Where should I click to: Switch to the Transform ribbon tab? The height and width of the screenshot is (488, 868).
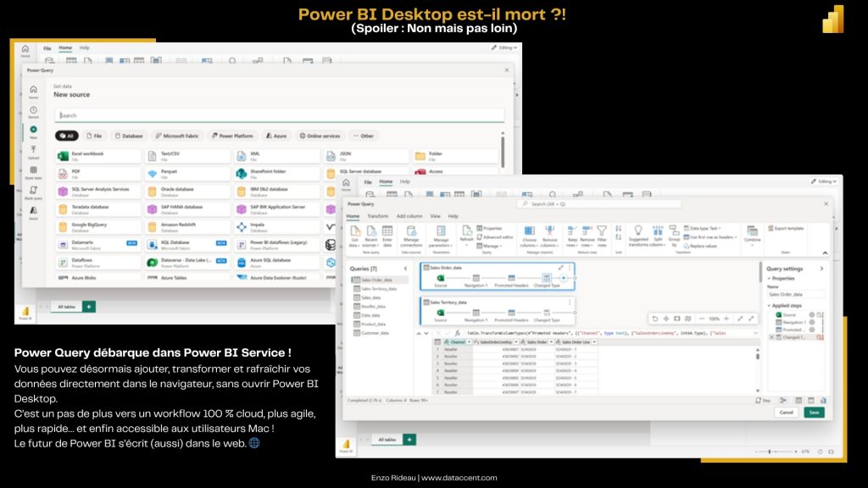[377, 216]
